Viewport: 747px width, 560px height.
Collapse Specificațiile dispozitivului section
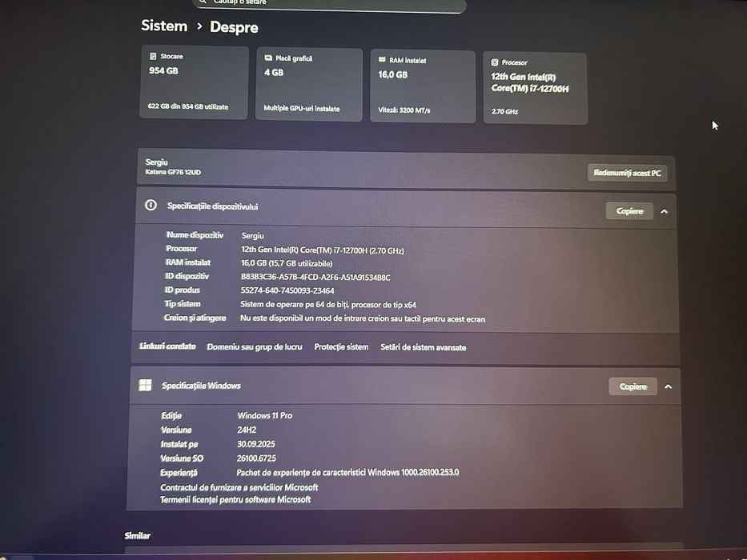pyautogui.click(x=664, y=211)
